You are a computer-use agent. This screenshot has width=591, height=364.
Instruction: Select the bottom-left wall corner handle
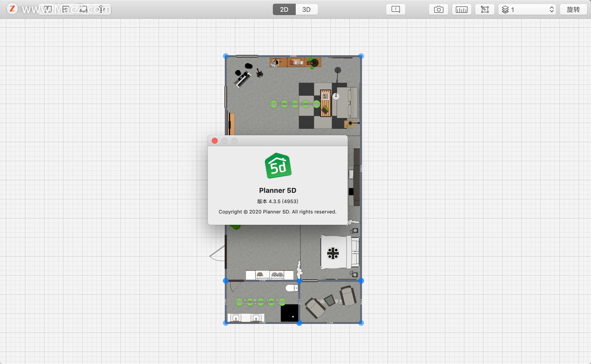[x=226, y=323]
